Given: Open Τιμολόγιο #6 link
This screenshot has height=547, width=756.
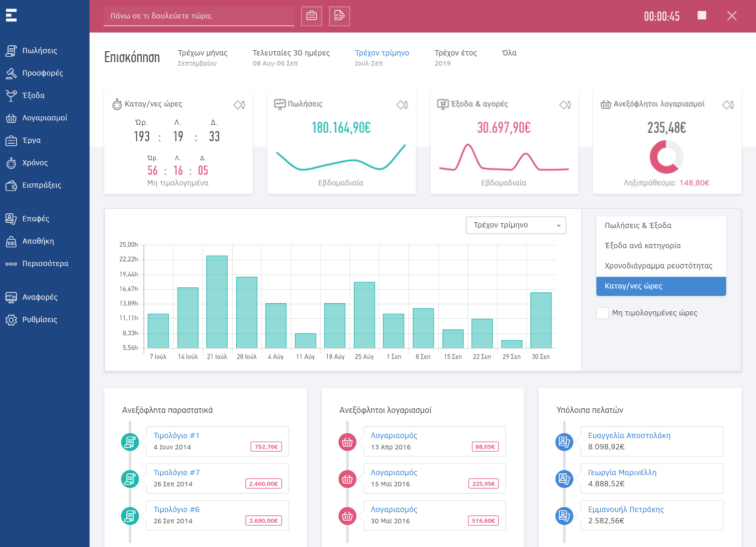Looking at the screenshot, I should (176, 510).
